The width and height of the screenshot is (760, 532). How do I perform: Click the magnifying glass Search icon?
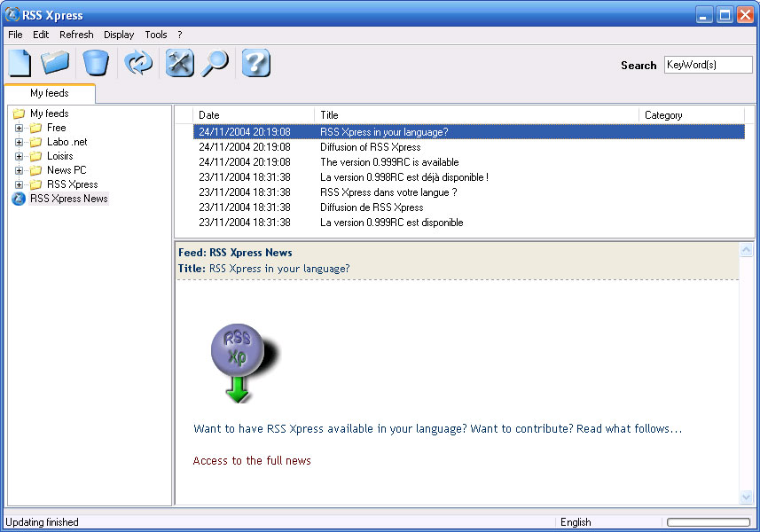click(x=215, y=63)
